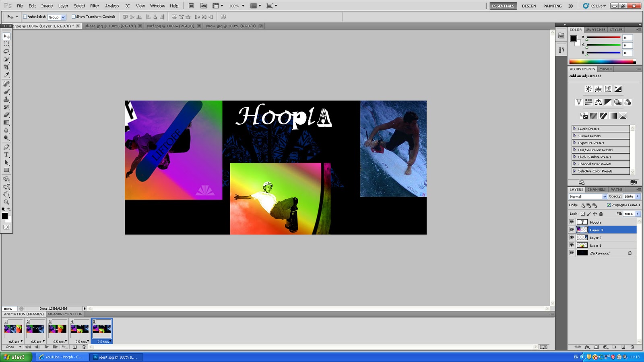Toggle Propagate Frame 1 checkbox
Screen dimensions: 644x362
tap(609, 205)
